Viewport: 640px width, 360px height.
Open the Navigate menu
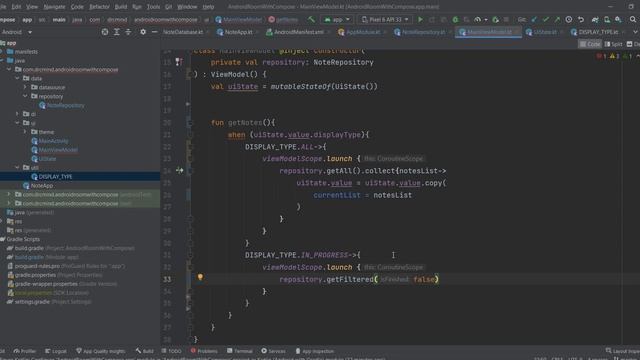click(54, 7)
